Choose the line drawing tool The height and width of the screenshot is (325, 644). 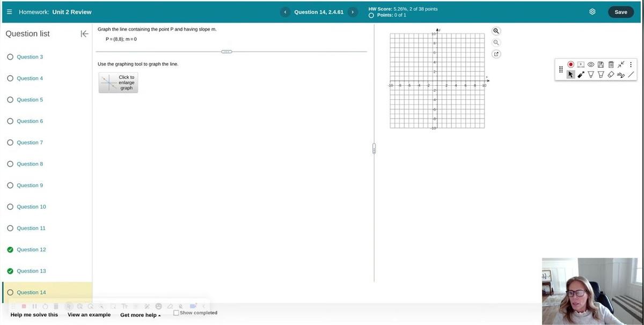tap(631, 75)
